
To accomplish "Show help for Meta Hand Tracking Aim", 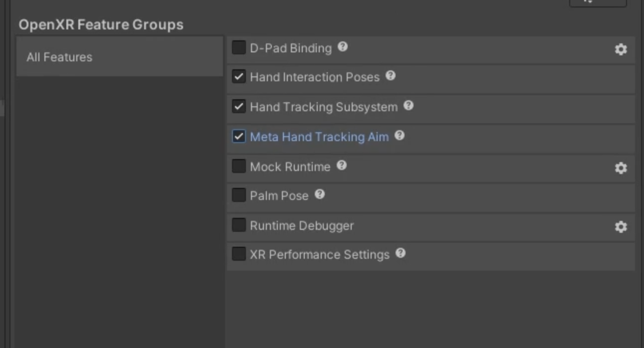I will [400, 136].
